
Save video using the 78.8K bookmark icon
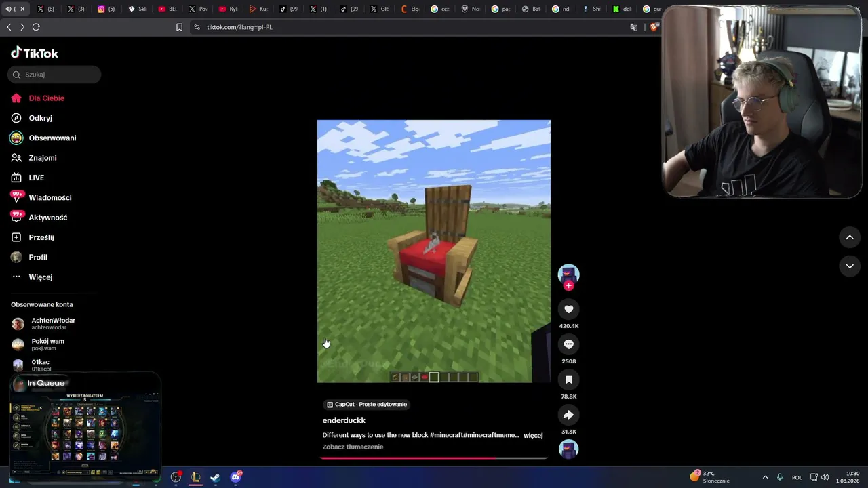pyautogui.click(x=568, y=380)
